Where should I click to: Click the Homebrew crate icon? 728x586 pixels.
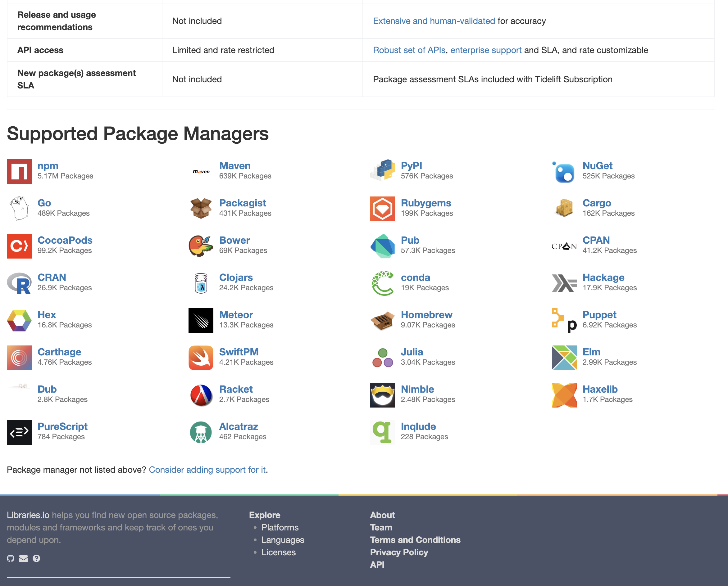coord(382,320)
